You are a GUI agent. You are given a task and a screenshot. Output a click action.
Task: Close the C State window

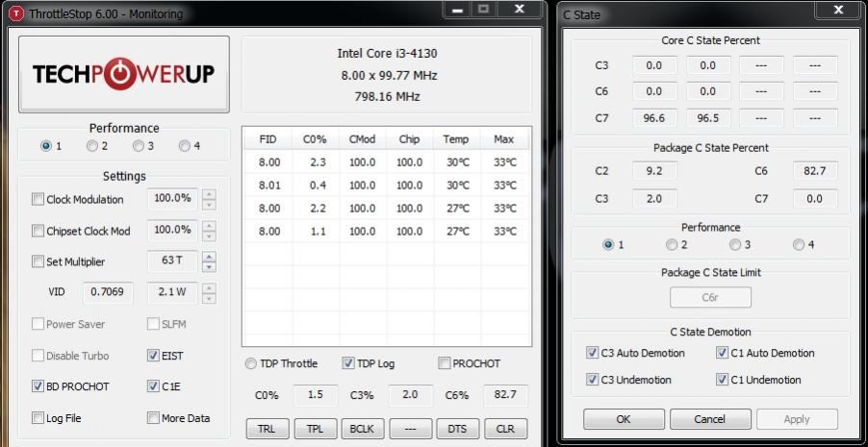coord(839,9)
